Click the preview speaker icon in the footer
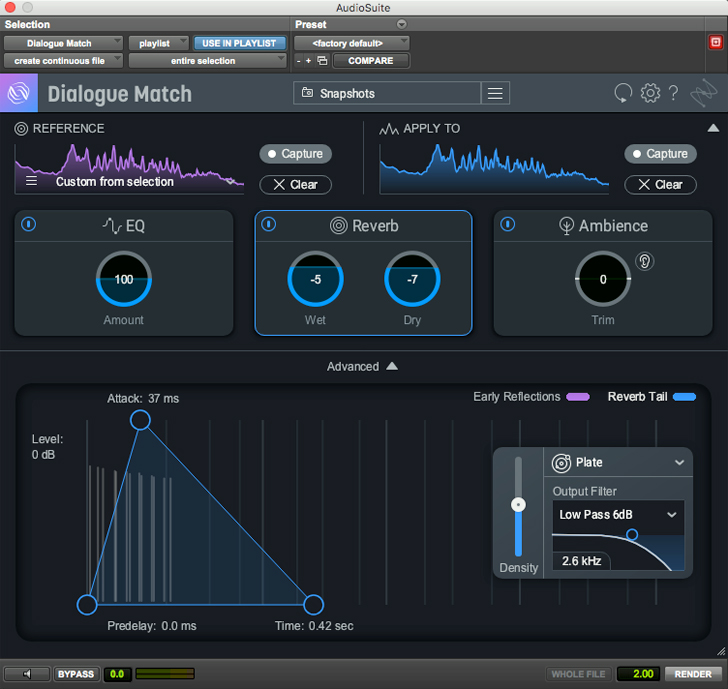This screenshot has width=728, height=689. (x=27, y=674)
